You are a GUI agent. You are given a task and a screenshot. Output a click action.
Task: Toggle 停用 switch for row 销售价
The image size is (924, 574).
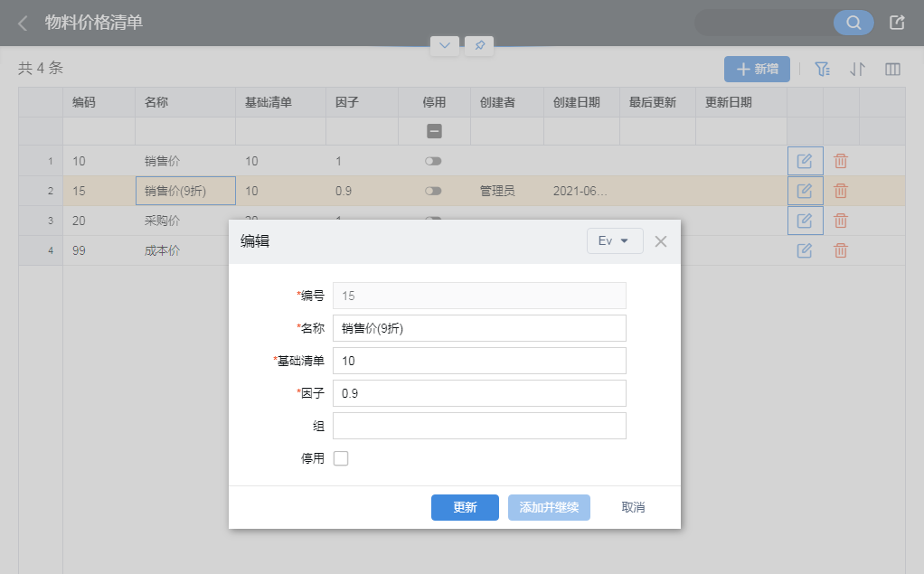[433, 161]
